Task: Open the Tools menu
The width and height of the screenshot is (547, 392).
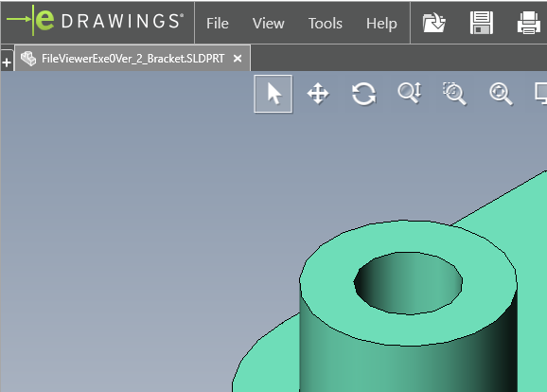Action: 326,24
